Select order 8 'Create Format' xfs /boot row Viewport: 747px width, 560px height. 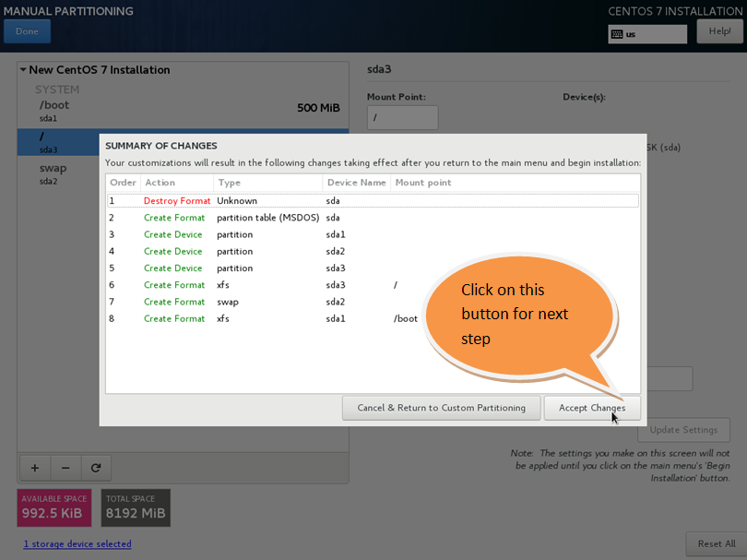point(373,318)
